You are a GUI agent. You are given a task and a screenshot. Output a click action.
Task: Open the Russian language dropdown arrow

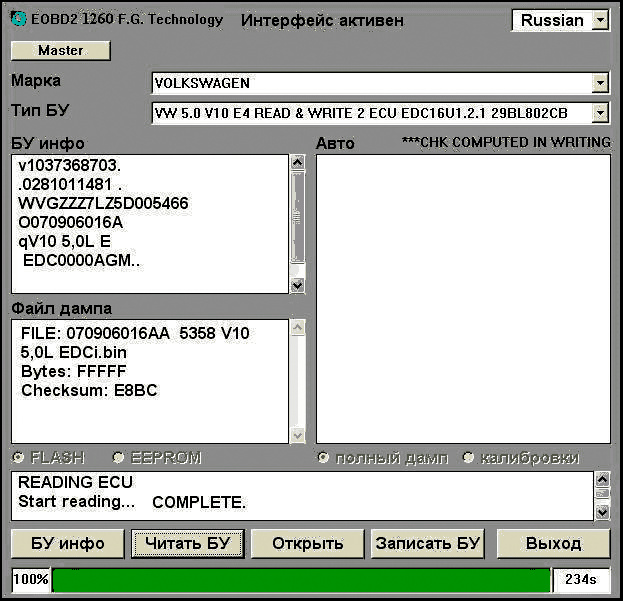tap(600, 20)
